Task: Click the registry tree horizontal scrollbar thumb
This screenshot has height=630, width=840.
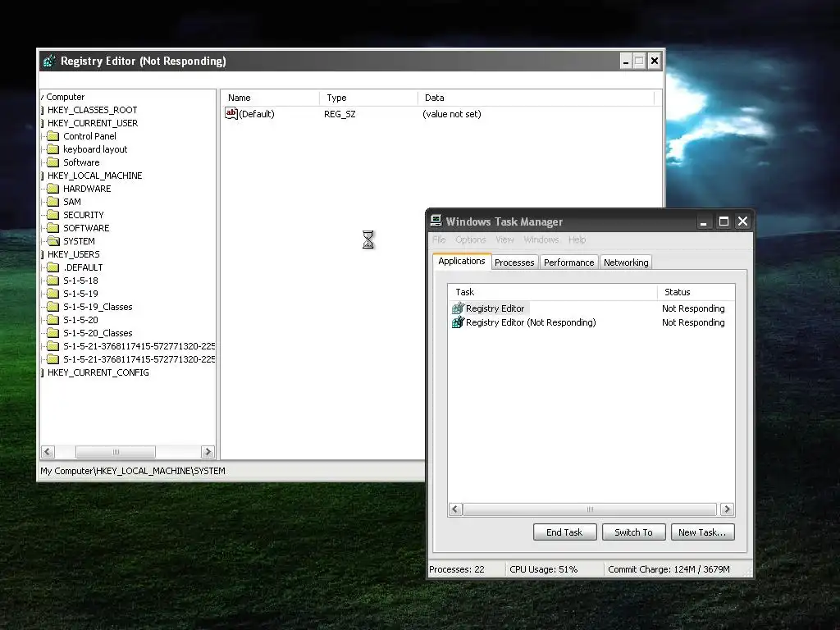Action: (115, 452)
